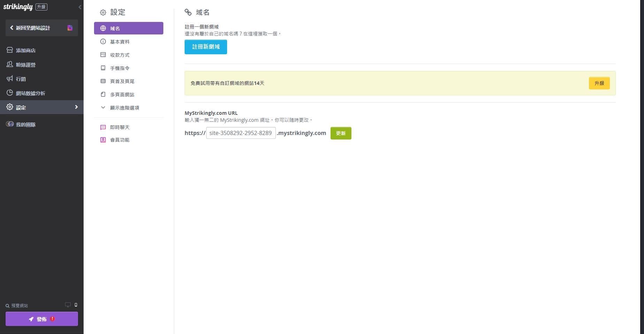
Task: Click the 粉絲運營 audience icon
Action: pos(10,64)
